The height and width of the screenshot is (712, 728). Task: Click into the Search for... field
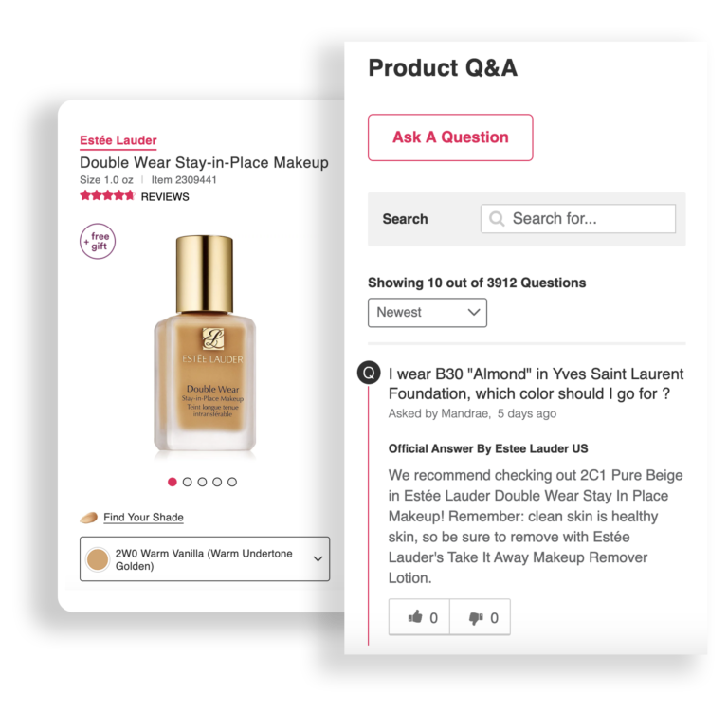pyautogui.click(x=578, y=219)
